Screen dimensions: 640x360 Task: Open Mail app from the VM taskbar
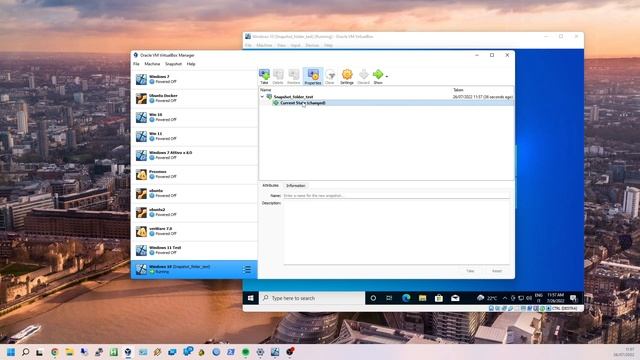[455, 298]
